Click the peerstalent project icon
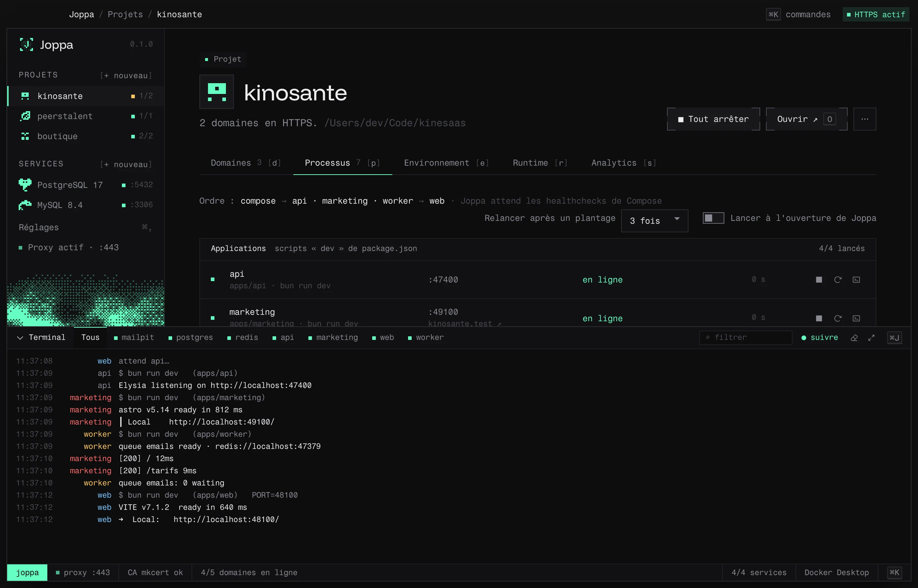 pyautogui.click(x=25, y=116)
